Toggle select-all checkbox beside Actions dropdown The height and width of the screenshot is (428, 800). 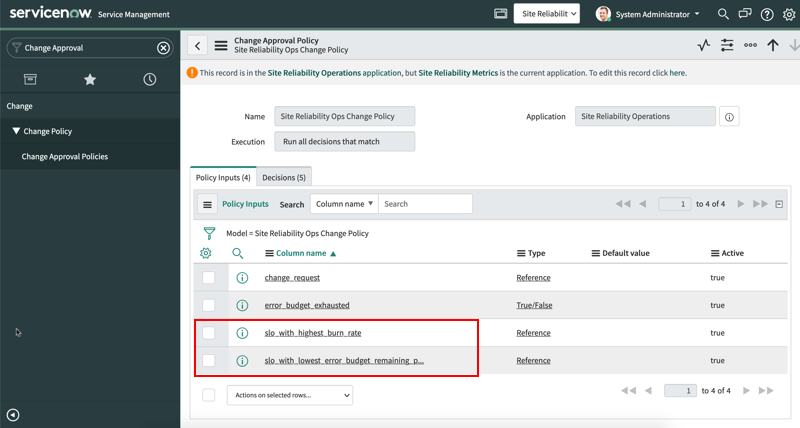point(209,395)
